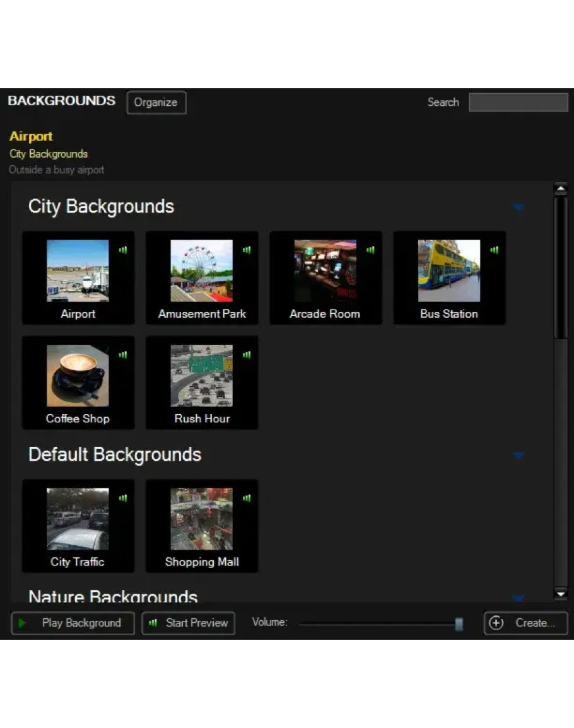The width and height of the screenshot is (574, 728).
Task: Click the preview bars icon on Bus Station
Action: tap(494, 250)
